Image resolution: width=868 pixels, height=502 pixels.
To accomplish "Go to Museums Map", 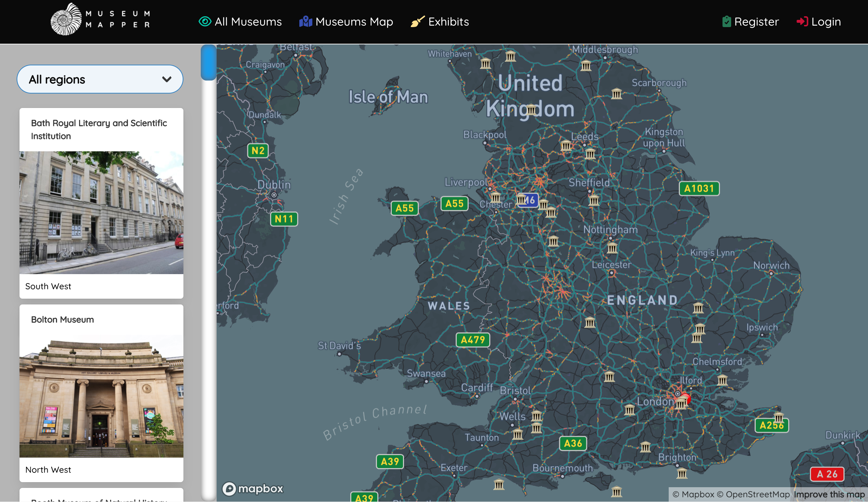I will [x=346, y=22].
